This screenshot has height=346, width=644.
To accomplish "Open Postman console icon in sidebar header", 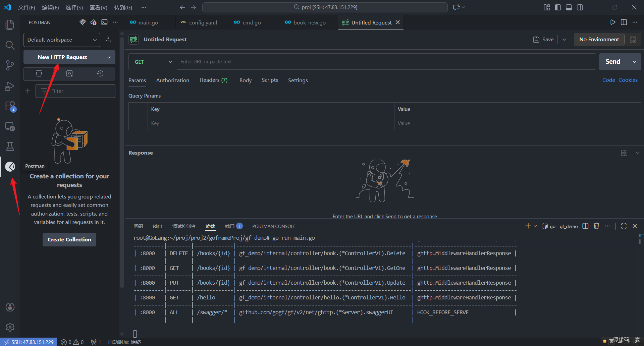I will pos(105,22).
